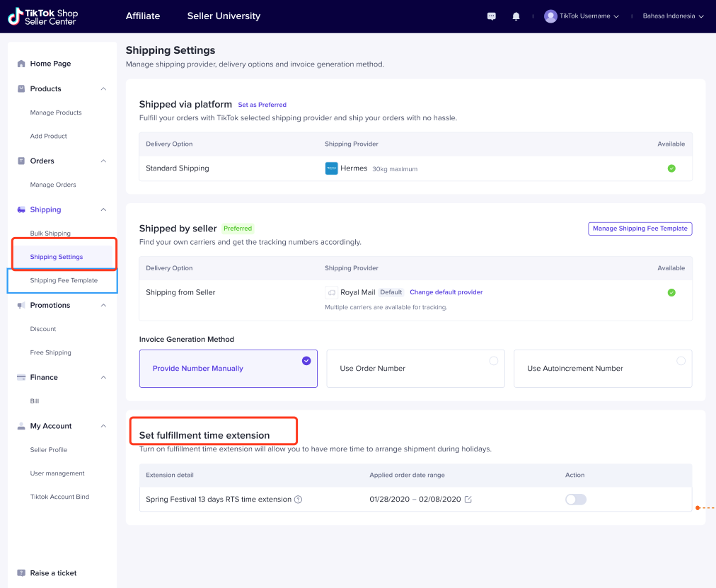Open the Seller University tab
The width and height of the screenshot is (716, 588).
(224, 16)
